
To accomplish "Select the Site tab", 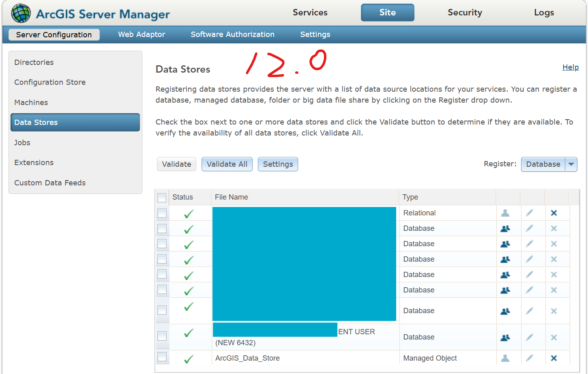I will click(x=388, y=13).
